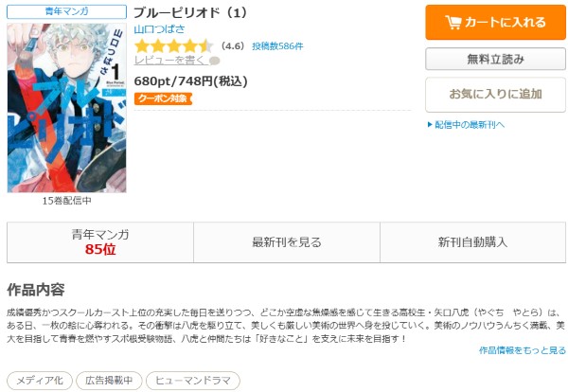The width and height of the screenshot is (568, 392).
Task: View the 投稿数586件 reviews
Action: pyautogui.click(x=277, y=46)
